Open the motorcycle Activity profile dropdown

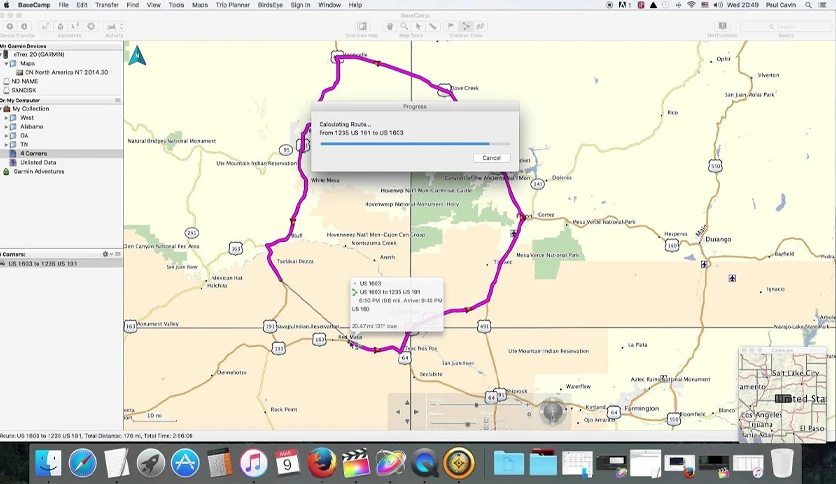click(x=114, y=26)
